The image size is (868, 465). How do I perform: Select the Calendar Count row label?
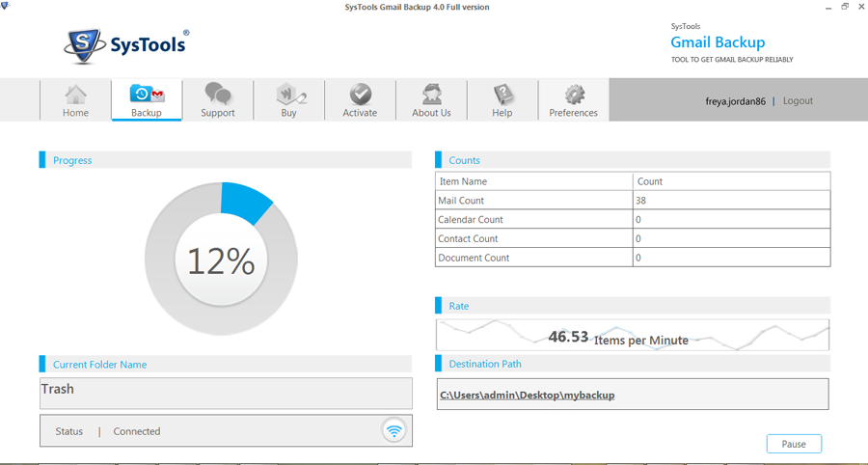(471, 219)
